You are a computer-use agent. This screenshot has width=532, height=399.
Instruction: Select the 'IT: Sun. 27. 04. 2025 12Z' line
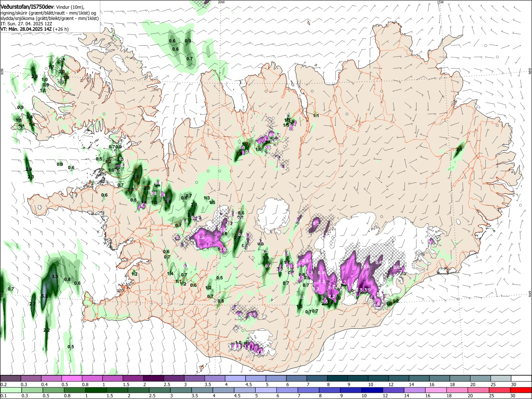(x=26, y=24)
